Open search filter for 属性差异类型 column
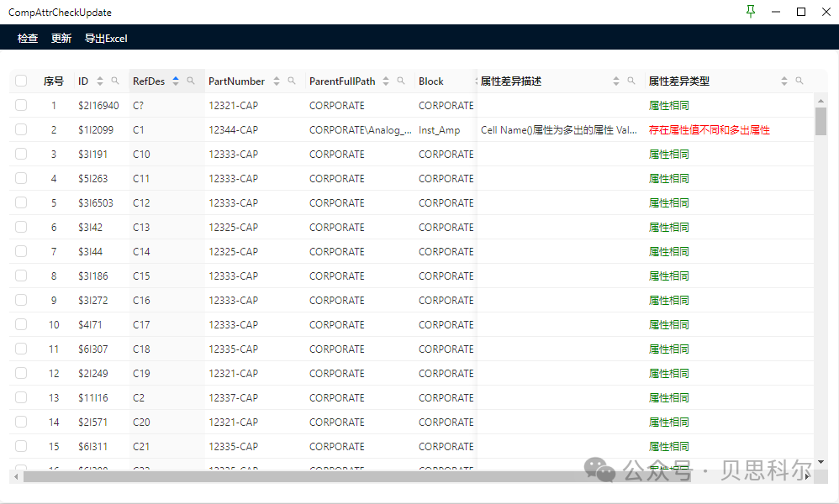Image resolution: width=839 pixels, height=504 pixels. (x=799, y=81)
